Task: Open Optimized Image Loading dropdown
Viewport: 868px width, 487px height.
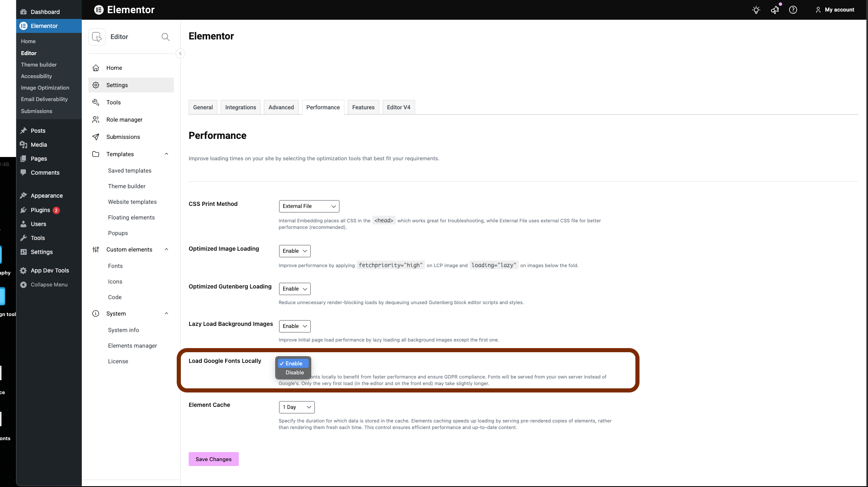Action: click(294, 251)
